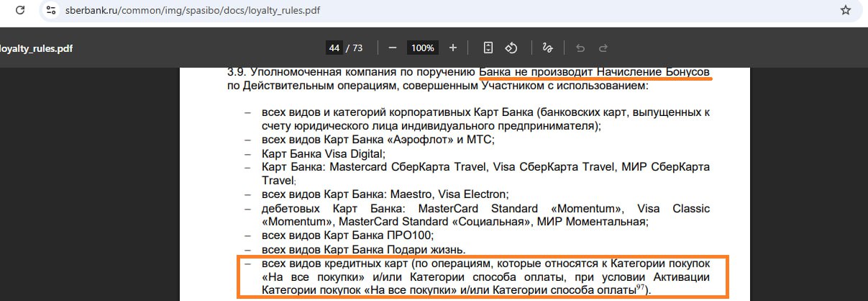Bookmark this page with the star icon
This screenshot has height=301, width=868.
coord(845,11)
